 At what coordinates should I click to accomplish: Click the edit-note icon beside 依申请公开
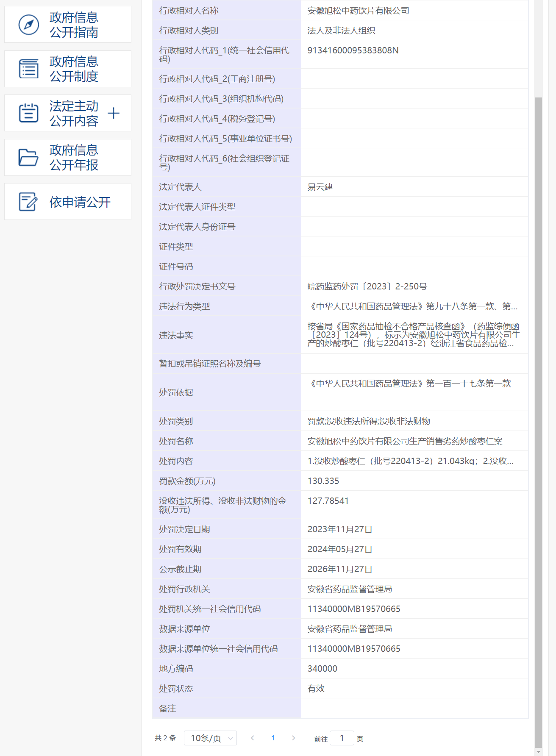pos(29,202)
